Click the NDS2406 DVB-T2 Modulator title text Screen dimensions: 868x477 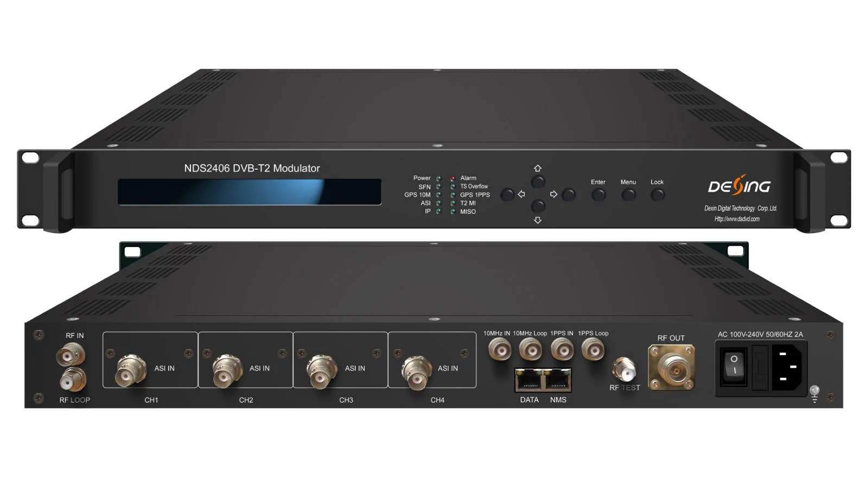[x=252, y=169]
